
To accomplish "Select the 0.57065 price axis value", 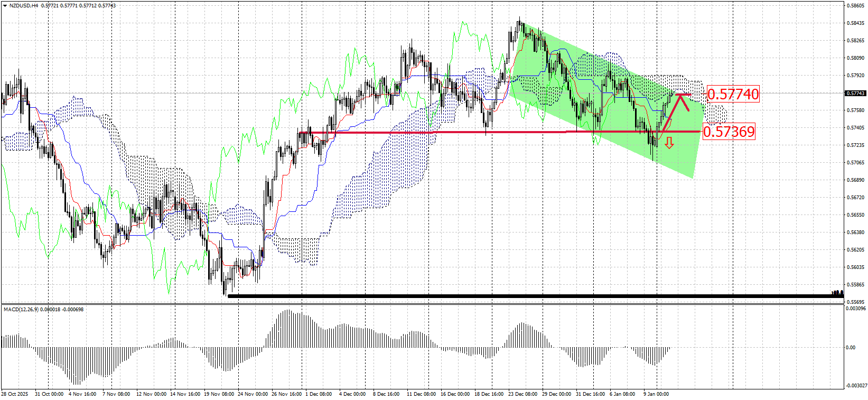I will coord(856,163).
